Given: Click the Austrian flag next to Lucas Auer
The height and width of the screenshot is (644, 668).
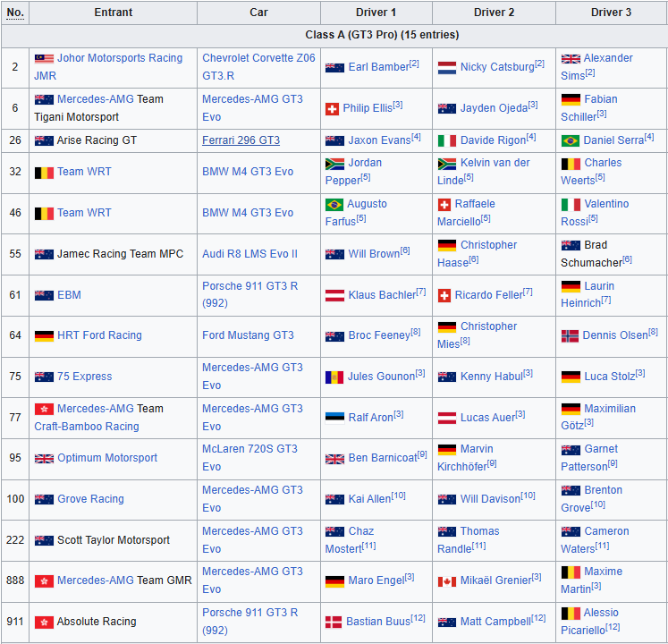Looking at the screenshot, I should [447, 418].
